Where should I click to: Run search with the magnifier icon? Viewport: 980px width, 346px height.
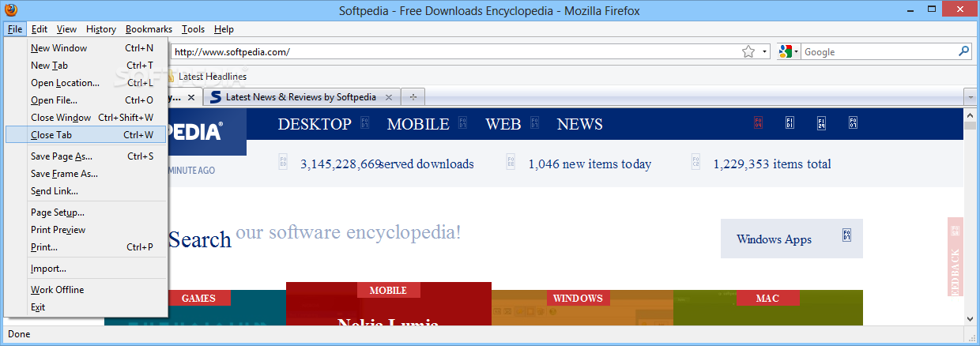[964, 51]
